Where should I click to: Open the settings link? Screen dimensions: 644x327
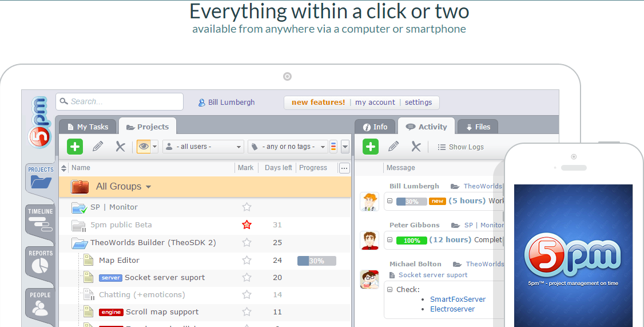418,103
